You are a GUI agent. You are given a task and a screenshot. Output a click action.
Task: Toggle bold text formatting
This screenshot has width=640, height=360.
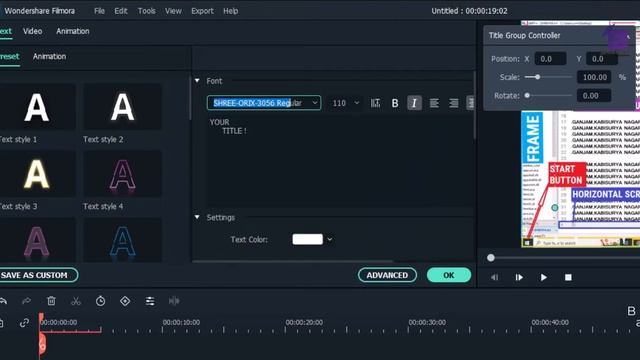pos(395,103)
